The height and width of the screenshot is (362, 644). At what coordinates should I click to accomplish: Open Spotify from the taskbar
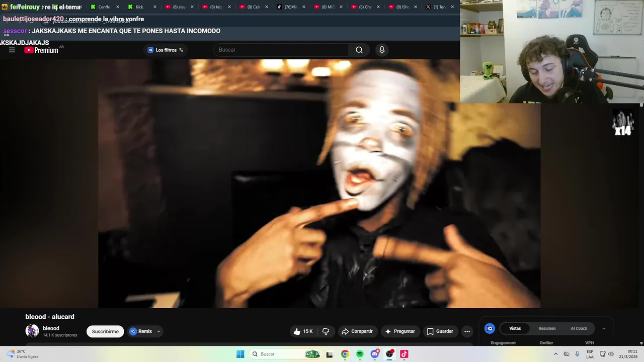pyautogui.click(x=360, y=354)
